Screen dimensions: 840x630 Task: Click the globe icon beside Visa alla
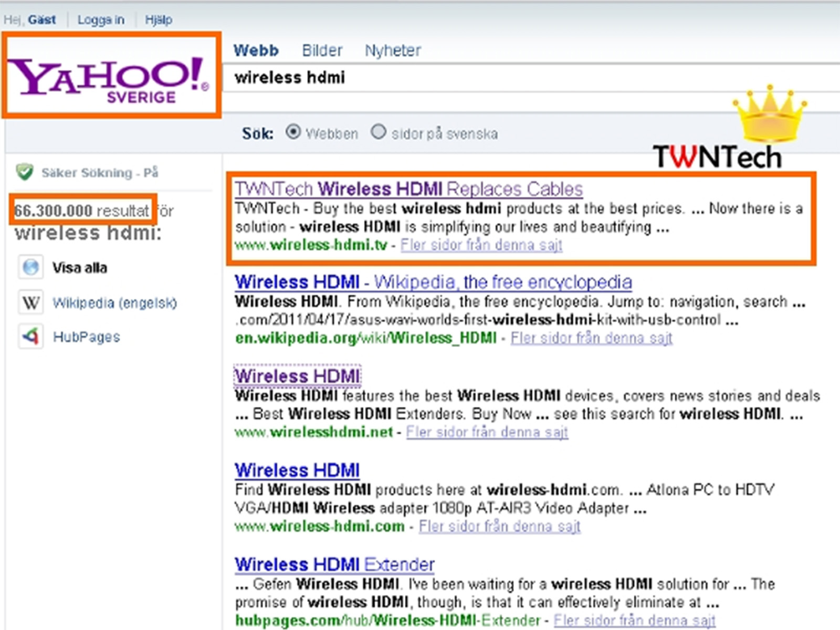click(x=31, y=267)
